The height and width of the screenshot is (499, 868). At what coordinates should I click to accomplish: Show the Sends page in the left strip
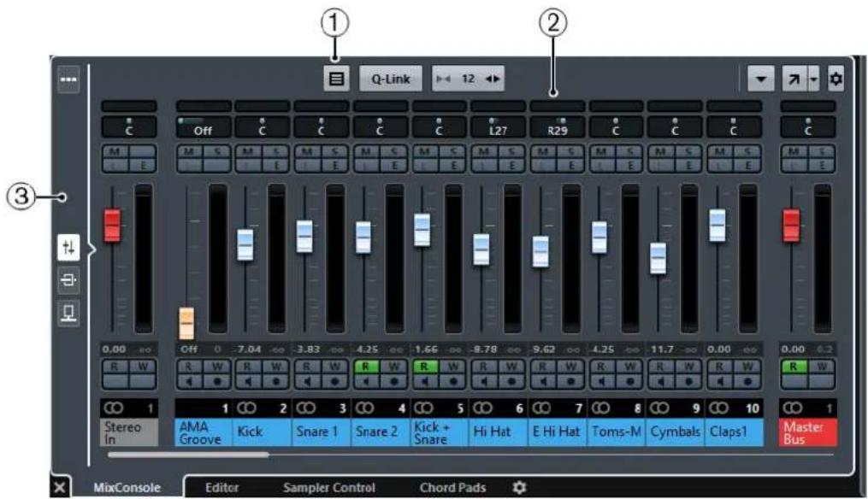coord(68,313)
